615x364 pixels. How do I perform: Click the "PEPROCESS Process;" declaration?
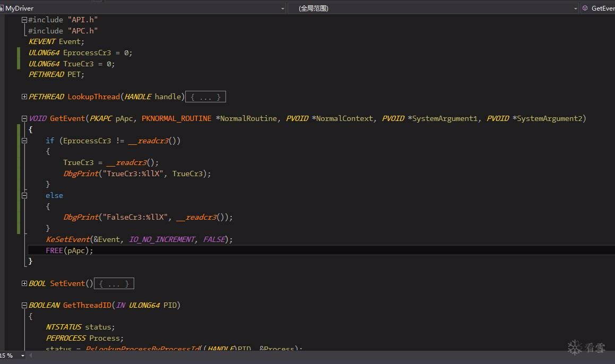(85, 338)
